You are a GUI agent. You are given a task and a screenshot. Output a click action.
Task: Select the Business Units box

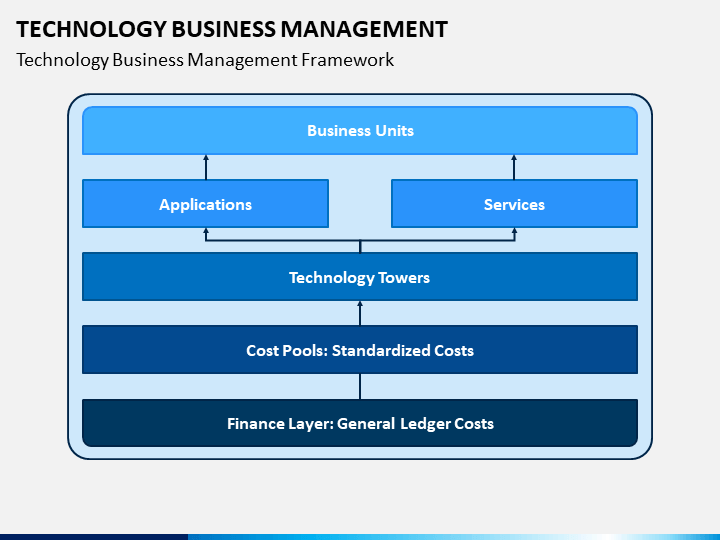[x=360, y=130]
